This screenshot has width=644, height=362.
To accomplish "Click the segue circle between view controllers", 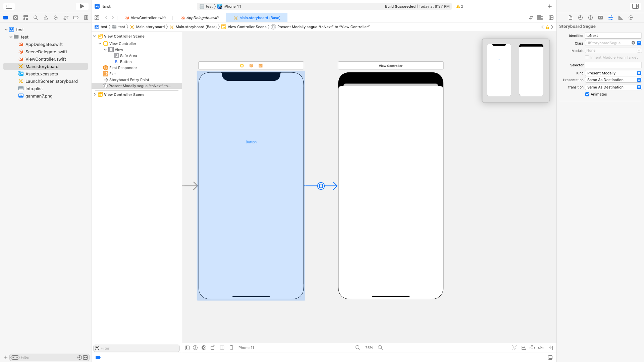I will (x=321, y=186).
